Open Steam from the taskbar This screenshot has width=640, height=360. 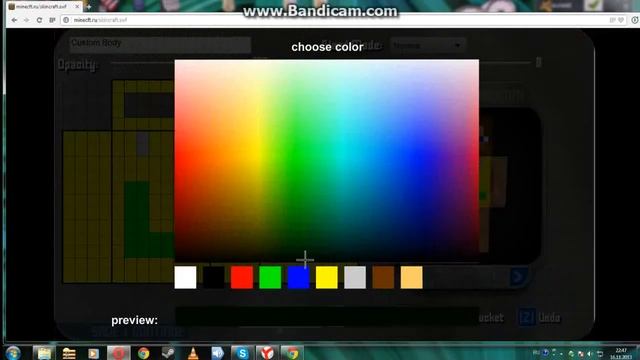(168, 353)
